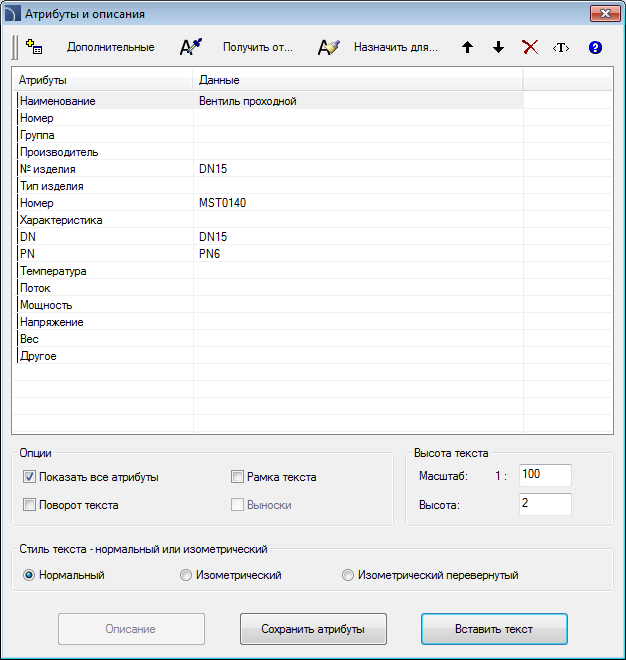Move attribute down with arrow icon
Image resolution: width=626 pixels, height=660 pixels.
[498, 47]
